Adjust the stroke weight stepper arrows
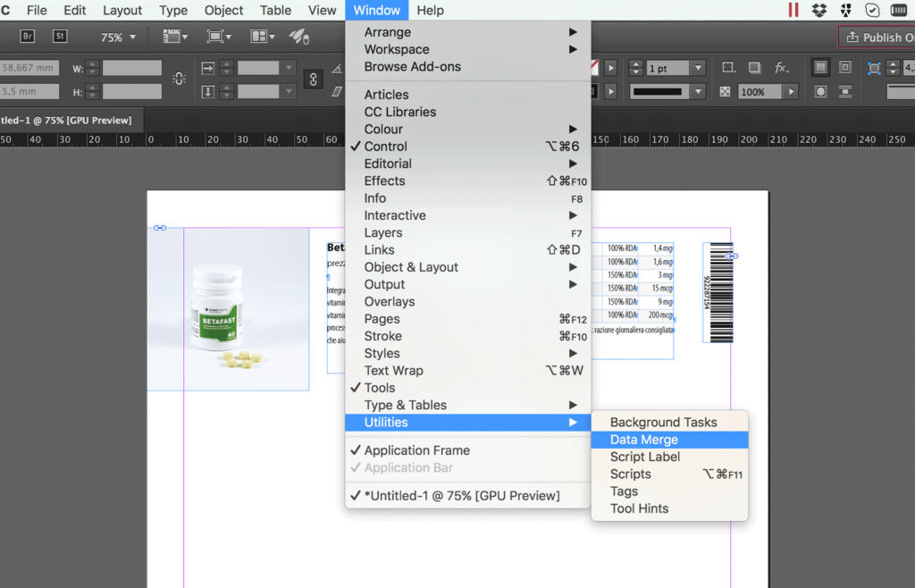The width and height of the screenshot is (915, 588). [x=636, y=68]
